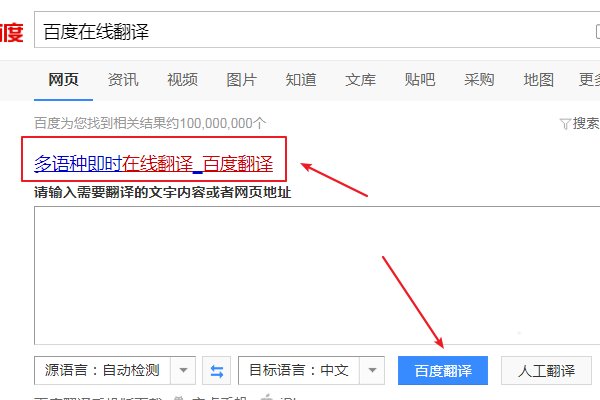Image resolution: width=600 pixels, height=400 pixels.
Task: Open the 图片 tab
Action: (x=241, y=80)
